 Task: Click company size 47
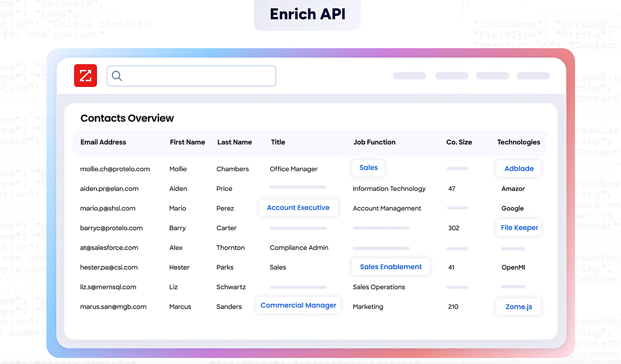coord(452,189)
